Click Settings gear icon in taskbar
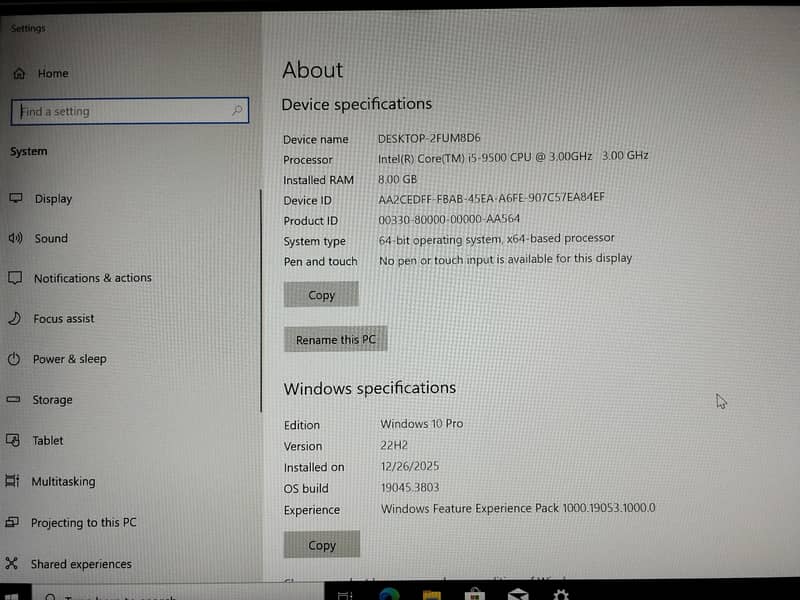This screenshot has width=800, height=600. click(561, 594)
